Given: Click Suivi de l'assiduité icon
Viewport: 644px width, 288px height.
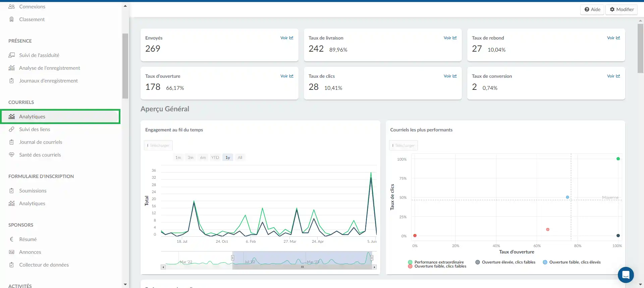Looking at the screenshot, I should 11,55.
